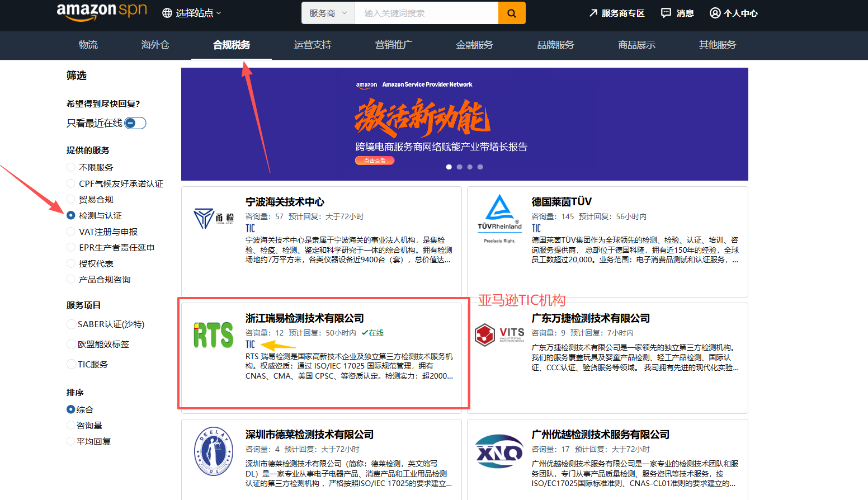Viewport: 868px width, 500px height.
Task: Open the 金融服务 tab
Action: click(474, 45)
